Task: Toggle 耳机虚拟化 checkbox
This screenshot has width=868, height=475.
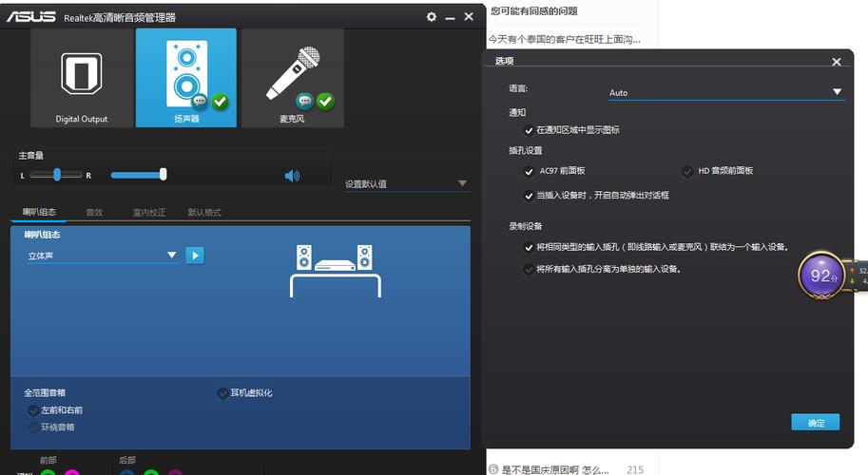Action: tap(223, 393)
